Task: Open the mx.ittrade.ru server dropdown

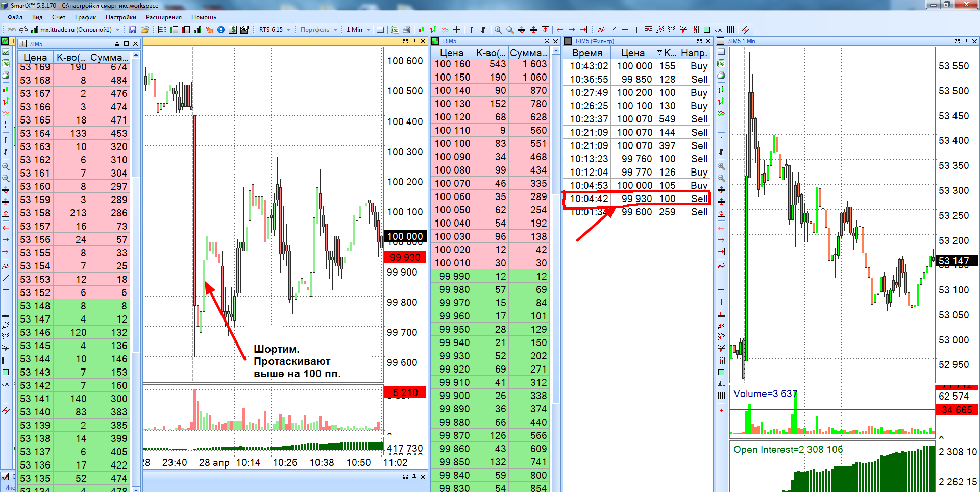Action: click(x=118, y=30)
